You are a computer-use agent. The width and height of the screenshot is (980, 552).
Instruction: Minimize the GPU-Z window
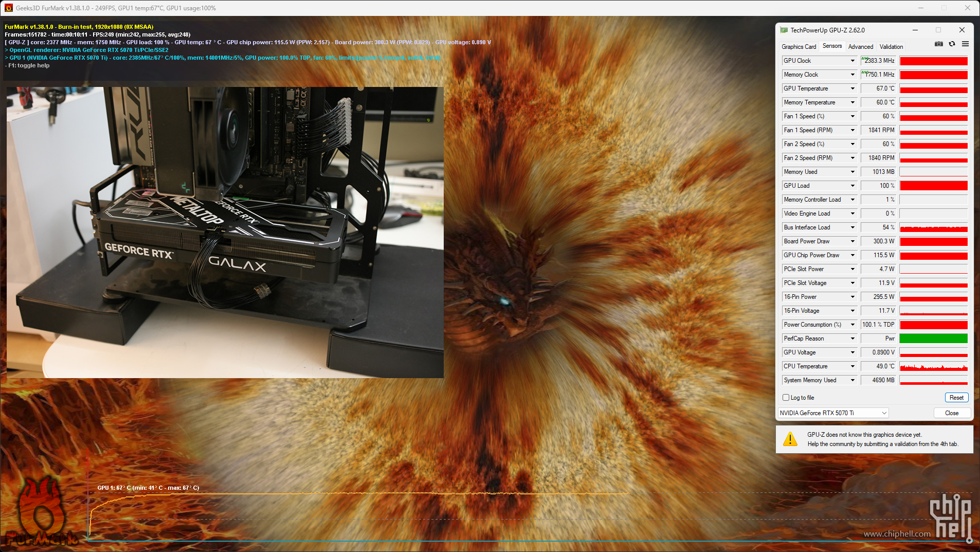click(x=915, y=30)
